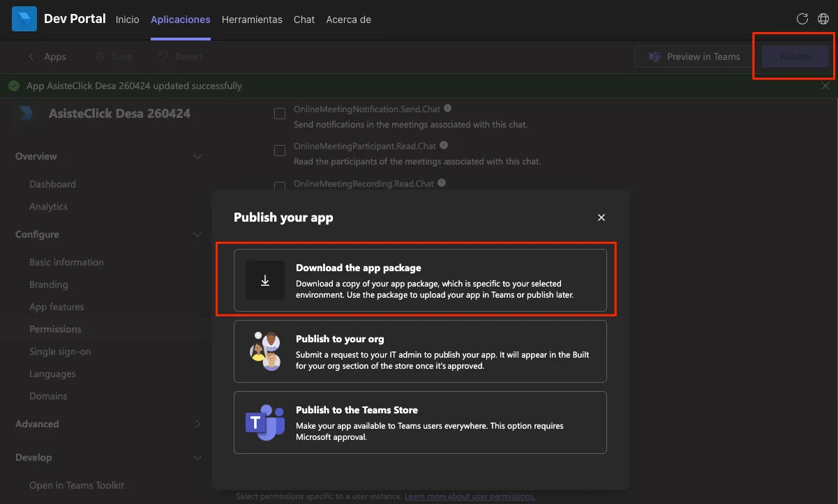Screen dimensions: 838x504
Task: Close the Publish your app dialog
Action: [x=601, y=217]
